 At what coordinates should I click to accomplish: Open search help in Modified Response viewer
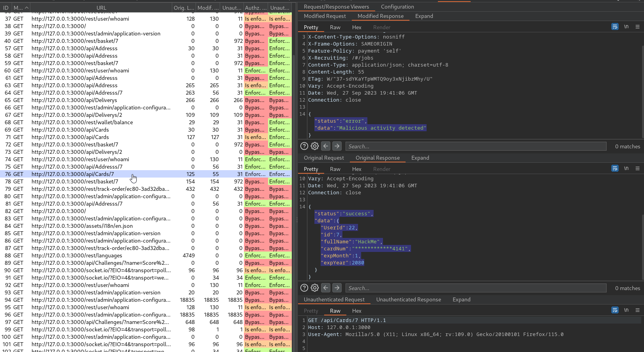tap(304, 146)
